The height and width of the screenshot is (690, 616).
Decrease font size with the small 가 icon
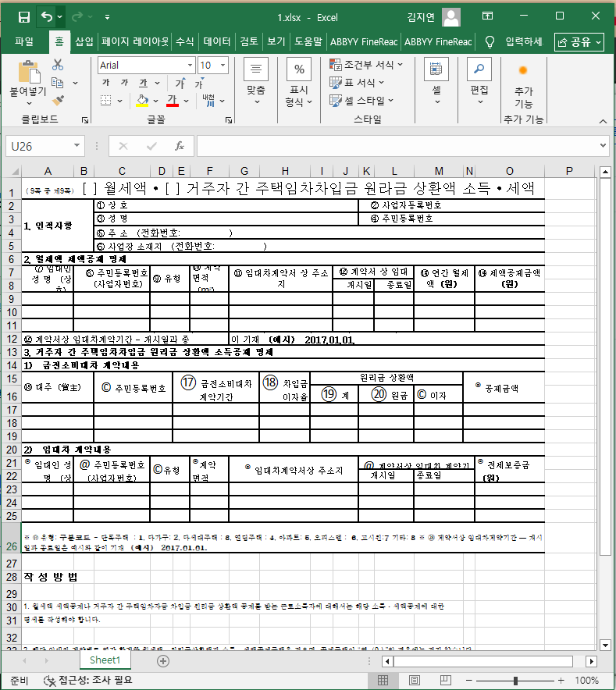(199, 84)
